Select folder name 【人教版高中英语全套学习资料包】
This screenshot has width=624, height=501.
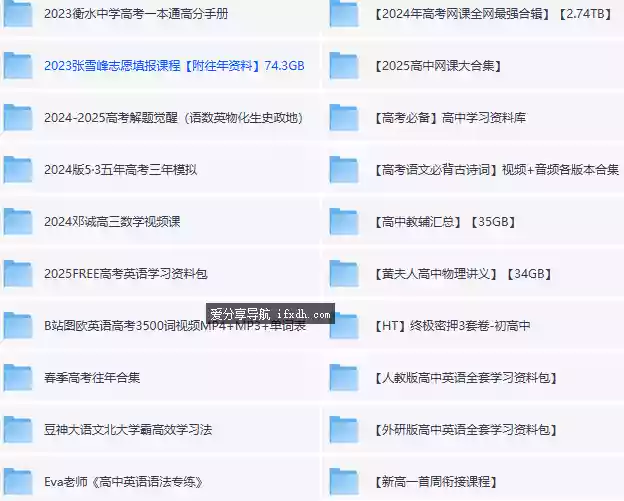point(466,377)
